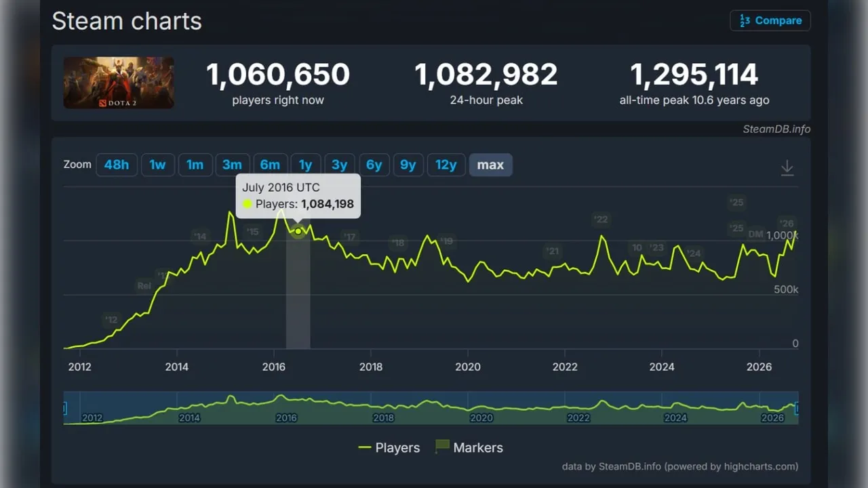Open the Rel marker on the chart

point(144,286)
